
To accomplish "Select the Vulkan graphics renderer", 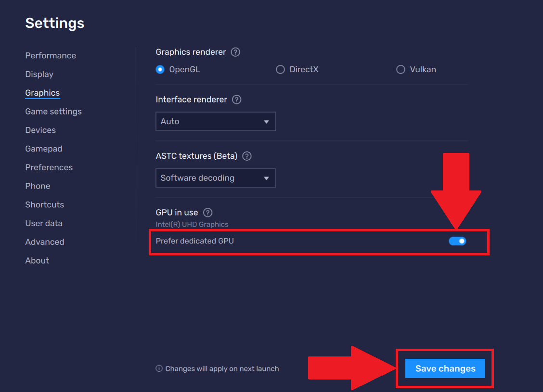I will pos(401,69).
